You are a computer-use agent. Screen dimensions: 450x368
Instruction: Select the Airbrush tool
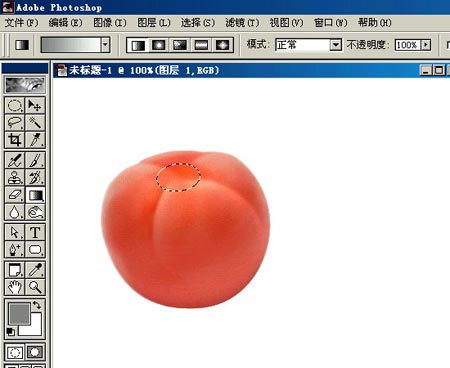coord(14,160)
